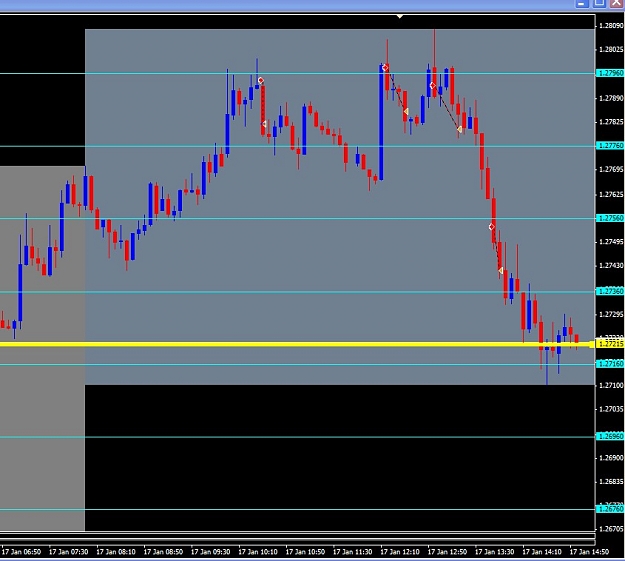
Task: Click the cyan 1.26960 price label
Action: click(610, 437)
